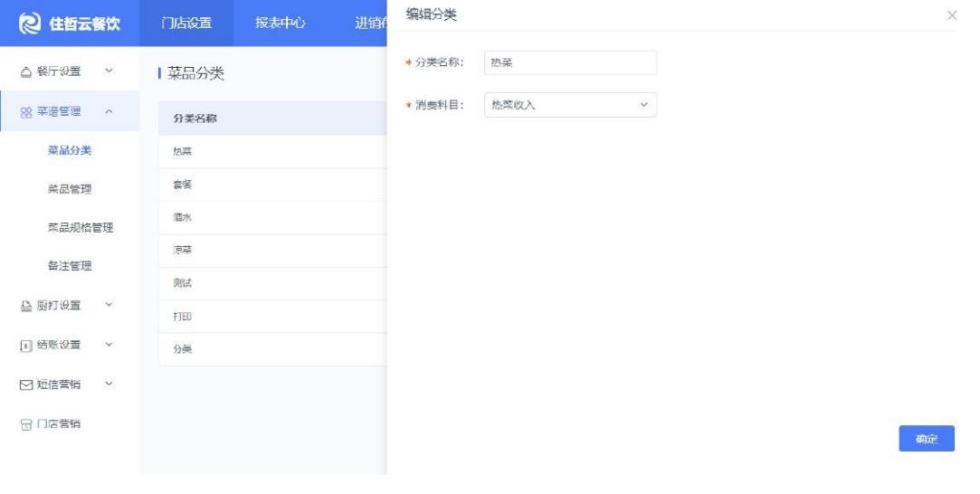Open 菜品规格管理 in sidebar
This screenshot has width=980, height=494.
[x=81, y=228]
